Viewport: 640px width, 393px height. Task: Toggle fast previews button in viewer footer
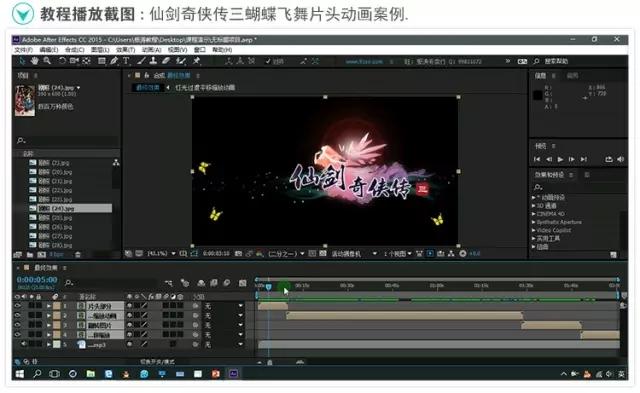pos(430,254)
